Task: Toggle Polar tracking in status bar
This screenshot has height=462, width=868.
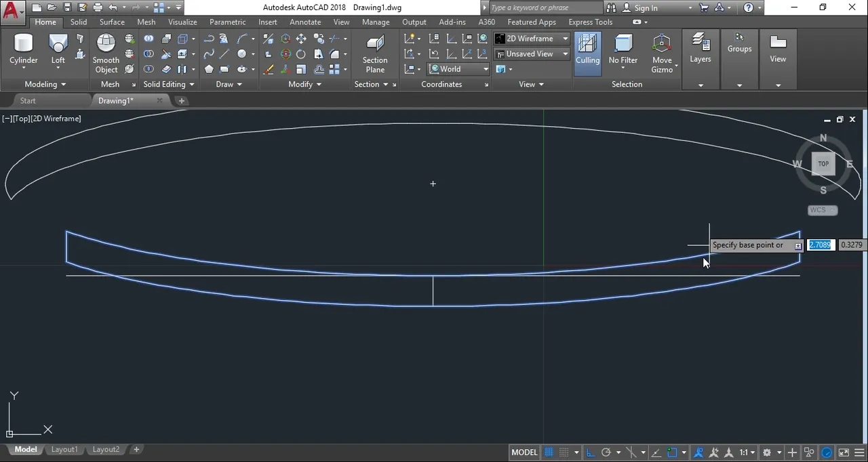Action: point(606,453)
